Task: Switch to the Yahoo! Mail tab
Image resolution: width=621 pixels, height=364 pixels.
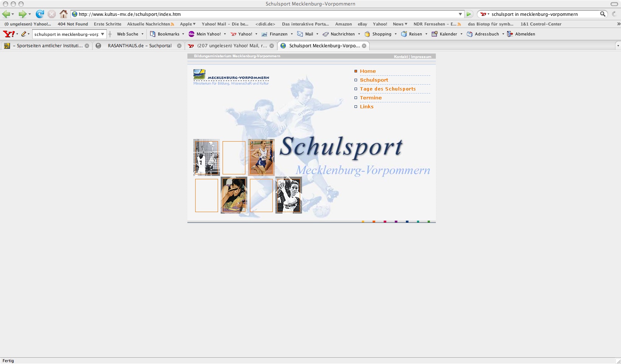Action: coord(232,46)
